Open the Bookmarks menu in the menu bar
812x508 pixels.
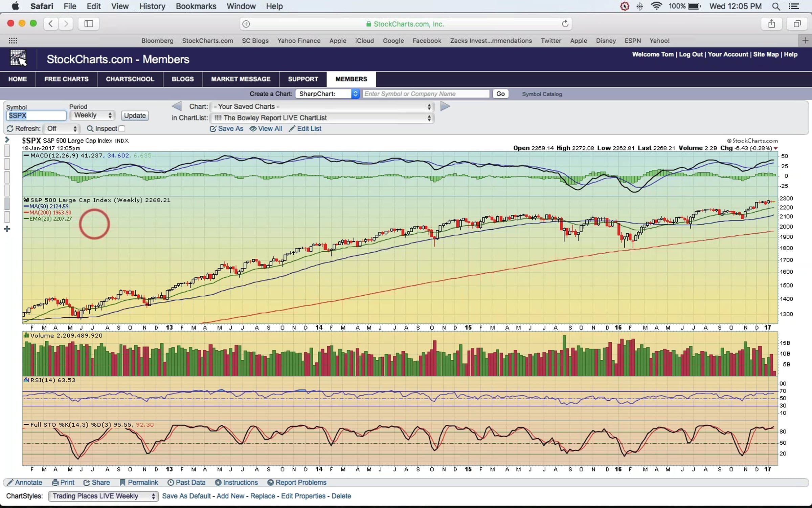tap(196, 6)
